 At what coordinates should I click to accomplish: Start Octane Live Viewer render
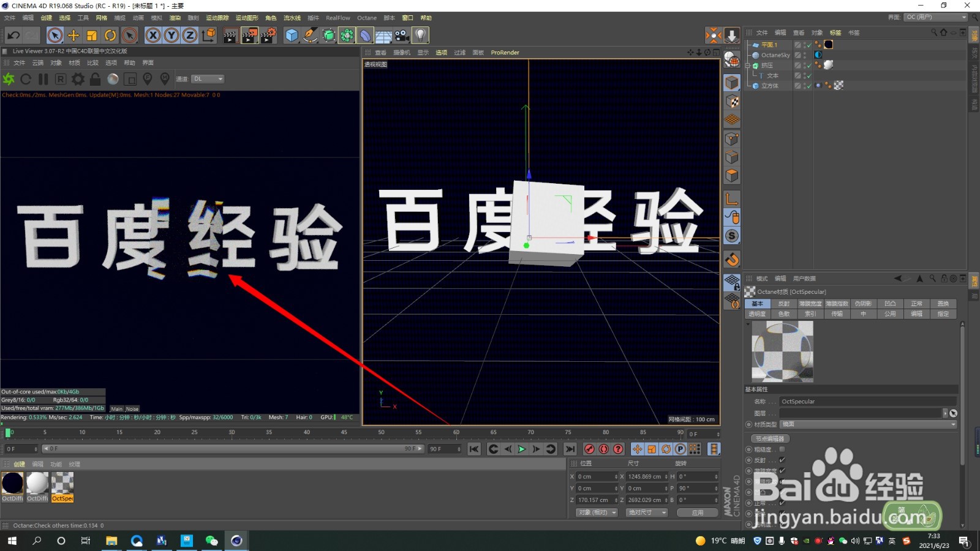point(9,79)
